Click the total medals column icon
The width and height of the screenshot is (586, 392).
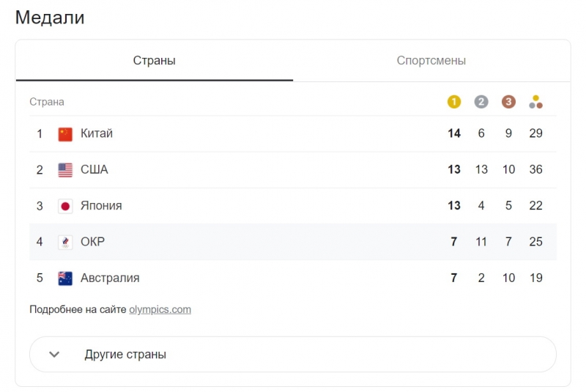click(535, 102)
